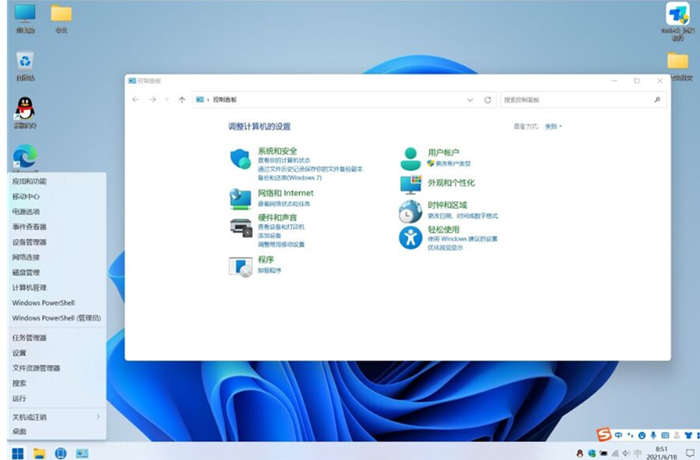The height and width of the screenshot is (460, 700).
Task: Go up one level in Control Panel
Action: pyautogui.click(x=182, y=100)
